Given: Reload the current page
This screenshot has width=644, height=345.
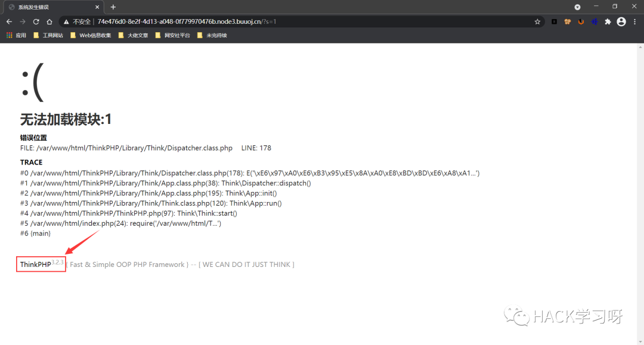Looking at the screenshot, I should (36, 21).
